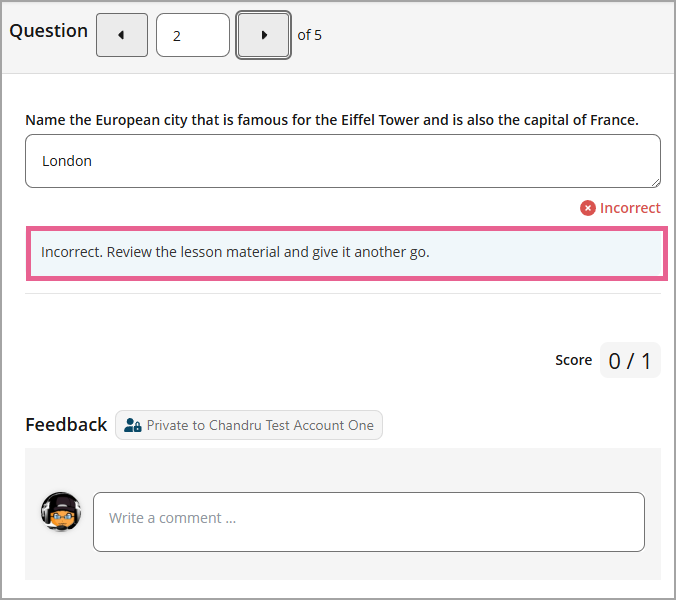Click the divider line below feedback message
The image size is (676, 600).
pos(343,293)
